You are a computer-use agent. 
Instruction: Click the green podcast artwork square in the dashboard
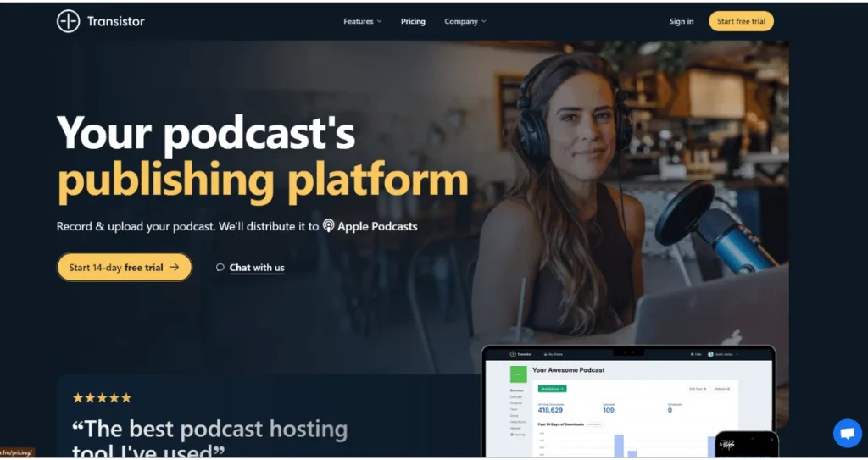tap(518, 374)
